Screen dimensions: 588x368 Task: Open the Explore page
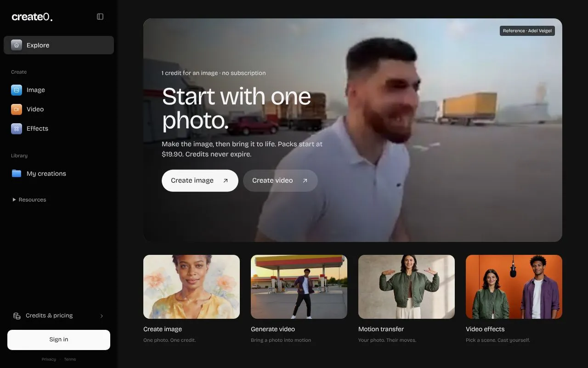[59, 45]
